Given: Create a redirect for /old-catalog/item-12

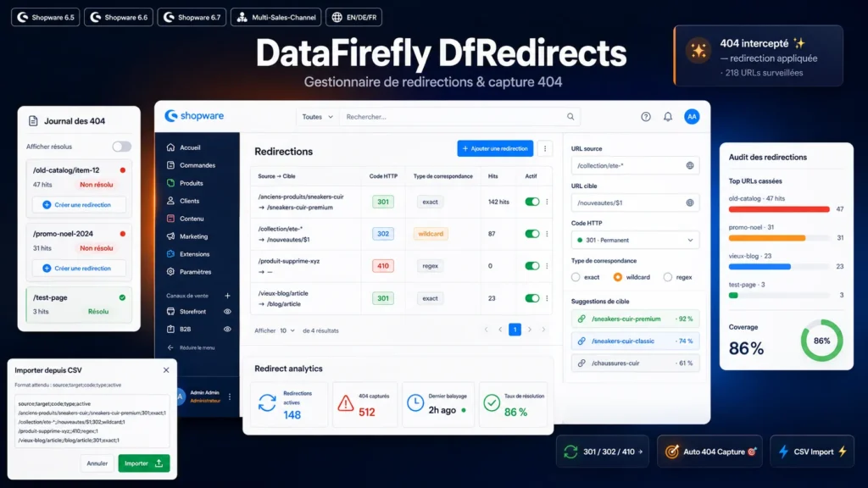Looking at the screenshot, I should (x=79, y=205).
